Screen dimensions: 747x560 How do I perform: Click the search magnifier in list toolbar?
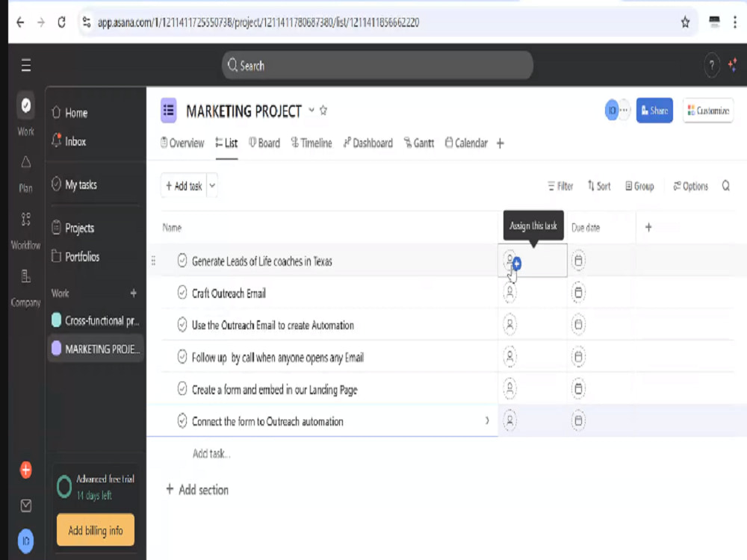click(725, 186)
